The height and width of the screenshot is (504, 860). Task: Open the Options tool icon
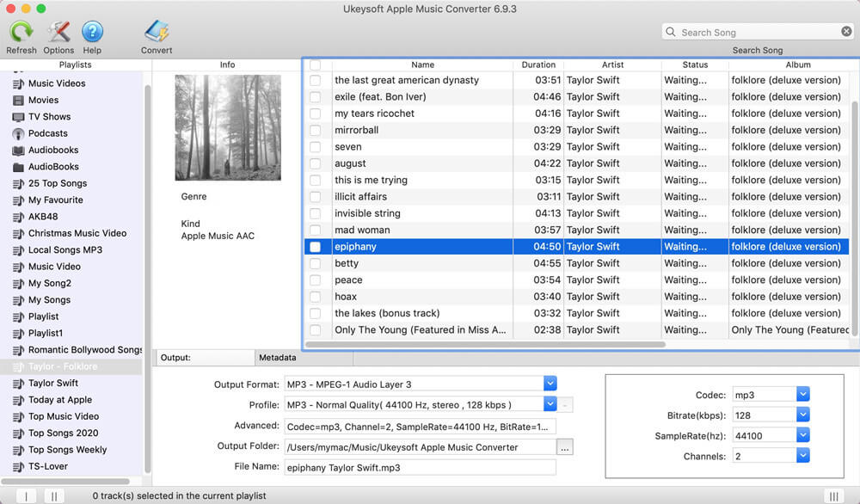[x=58, y=32]
